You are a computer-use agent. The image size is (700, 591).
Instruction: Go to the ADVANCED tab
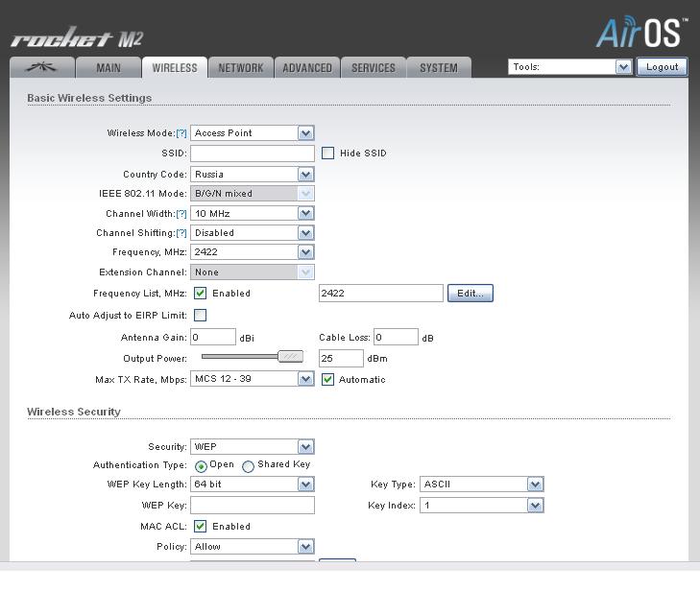(x=307, y=67)
